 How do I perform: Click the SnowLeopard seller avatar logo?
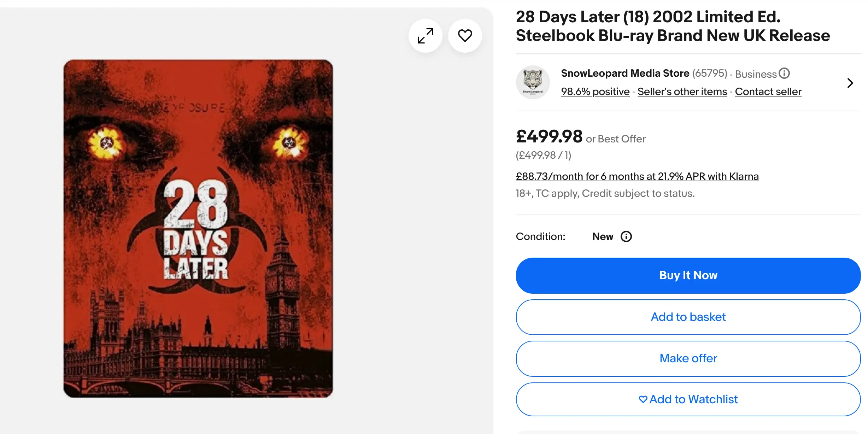(x=533, y=82)
